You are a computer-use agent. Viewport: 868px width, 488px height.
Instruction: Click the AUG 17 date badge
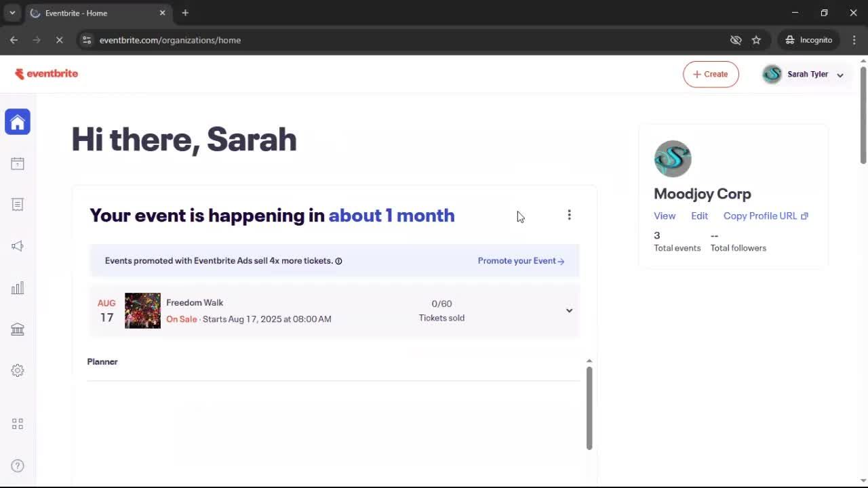click(x=106, y=310)
